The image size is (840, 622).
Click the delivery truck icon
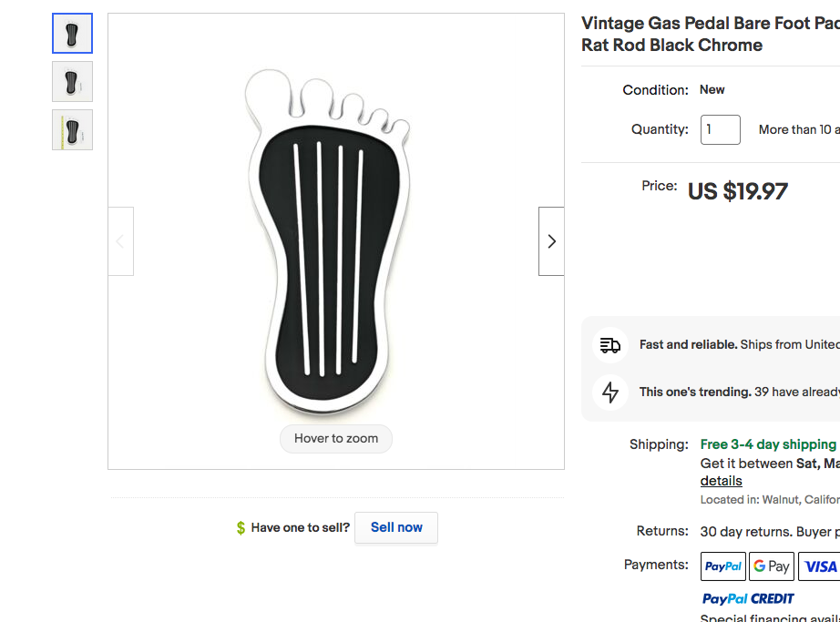point(610,345)
